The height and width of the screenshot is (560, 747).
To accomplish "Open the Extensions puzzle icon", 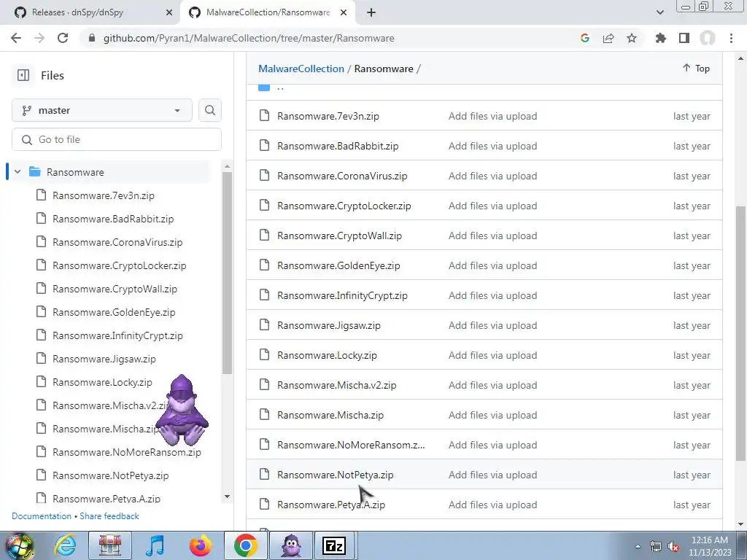I will 661,38.
